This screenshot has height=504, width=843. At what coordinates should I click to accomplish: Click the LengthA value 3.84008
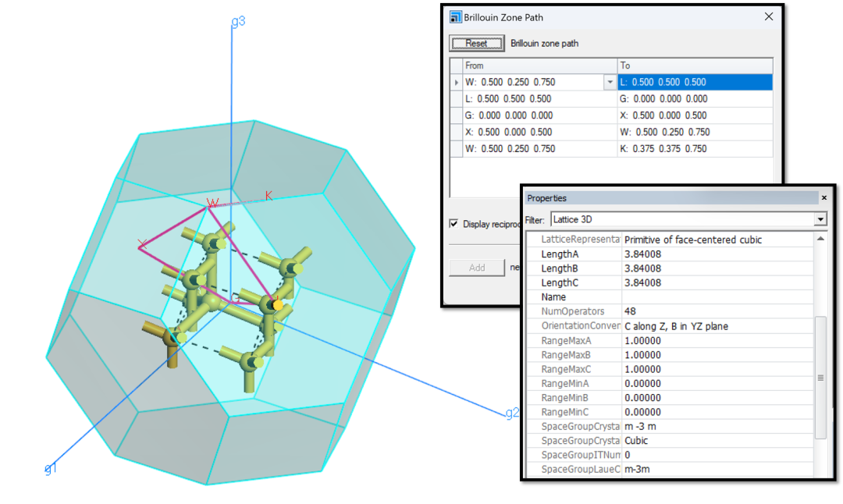718,254
